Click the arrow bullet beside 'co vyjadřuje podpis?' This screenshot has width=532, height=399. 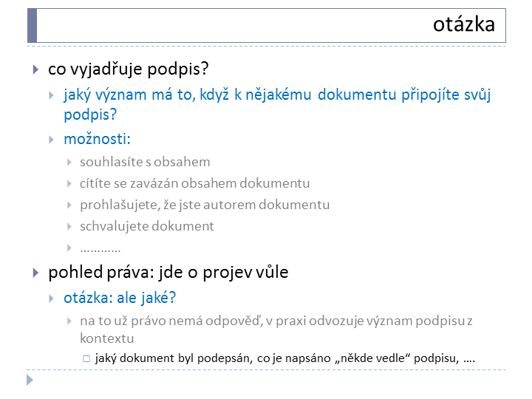point(35,69)
